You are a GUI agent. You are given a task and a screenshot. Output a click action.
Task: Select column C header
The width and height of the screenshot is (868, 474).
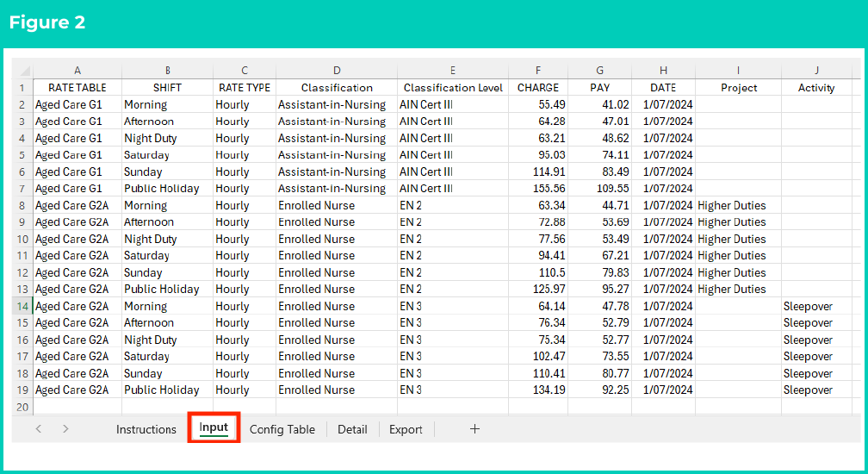245,71
